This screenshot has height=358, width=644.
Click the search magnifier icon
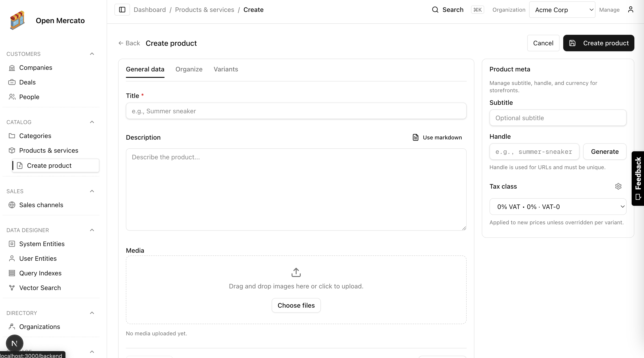tap(435, 10)
